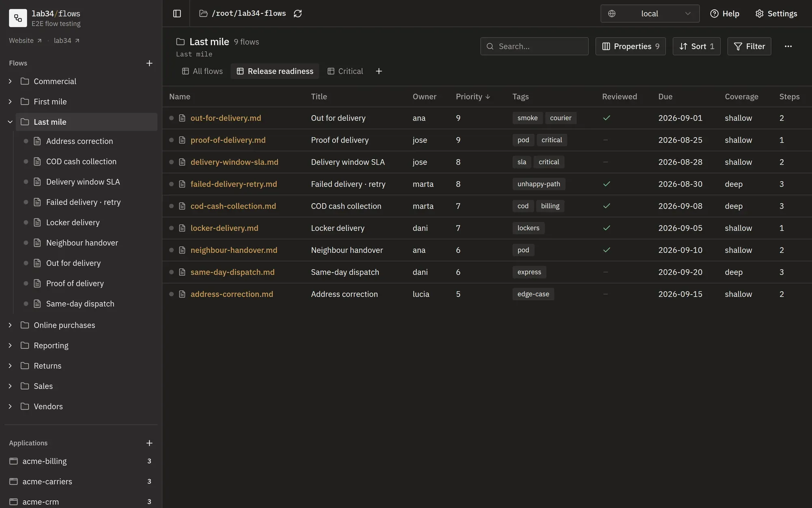
Task: Click the status dot on delivery-window-sla.md row
Action: click(x=171, y=162)
